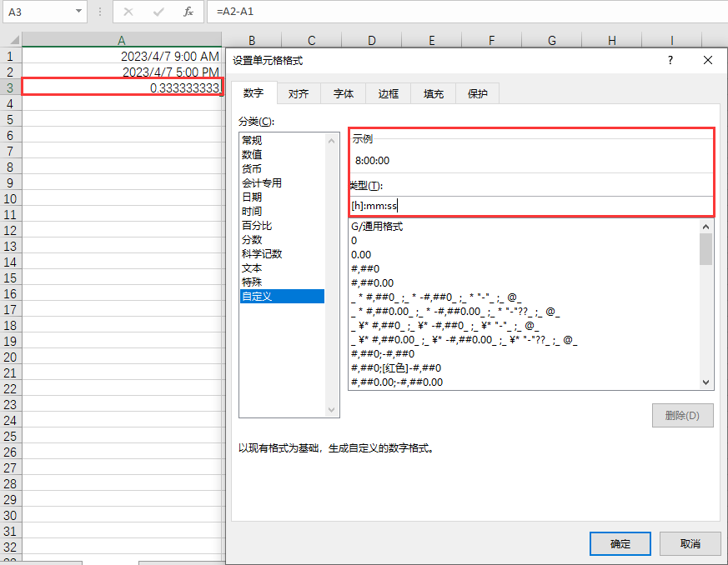
Task: Click the Insert Function fx icon
Action: [188, 12]
